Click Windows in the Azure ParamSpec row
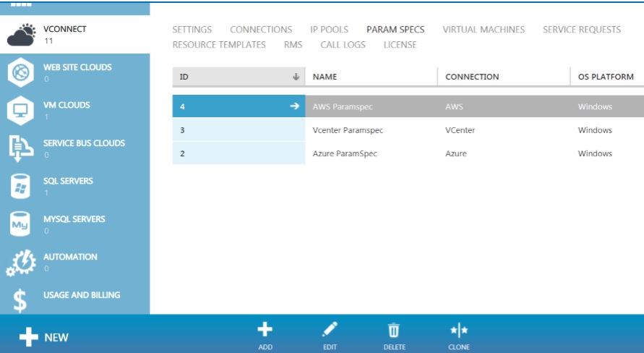The width and height of the screenshot is (644, 353). pos(595,153)
